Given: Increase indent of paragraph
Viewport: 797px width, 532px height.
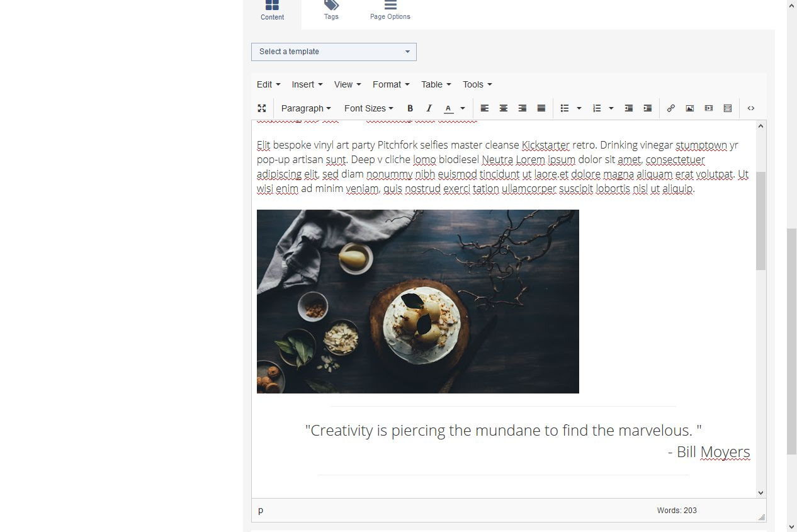Looking at the screenshot, I should [x=647, y=108].
